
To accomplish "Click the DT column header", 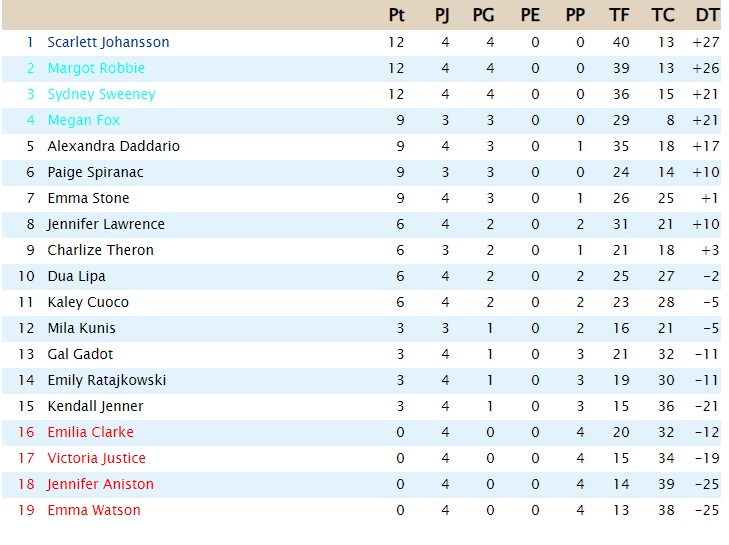I will tap(707, 15).
